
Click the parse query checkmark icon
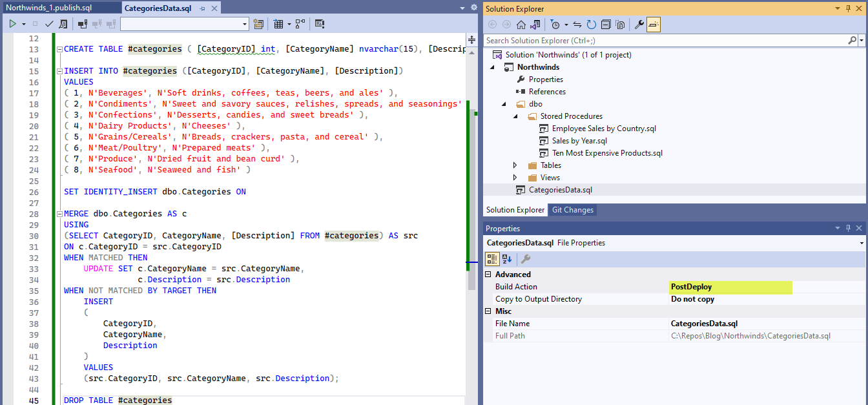click(x=48, y=23)
